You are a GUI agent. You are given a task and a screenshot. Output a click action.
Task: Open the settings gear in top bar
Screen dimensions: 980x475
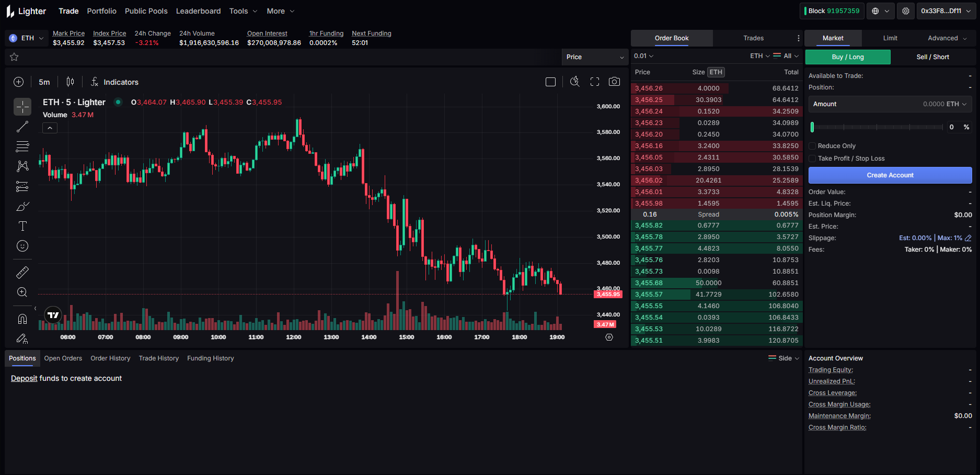(x=906, y=11)
